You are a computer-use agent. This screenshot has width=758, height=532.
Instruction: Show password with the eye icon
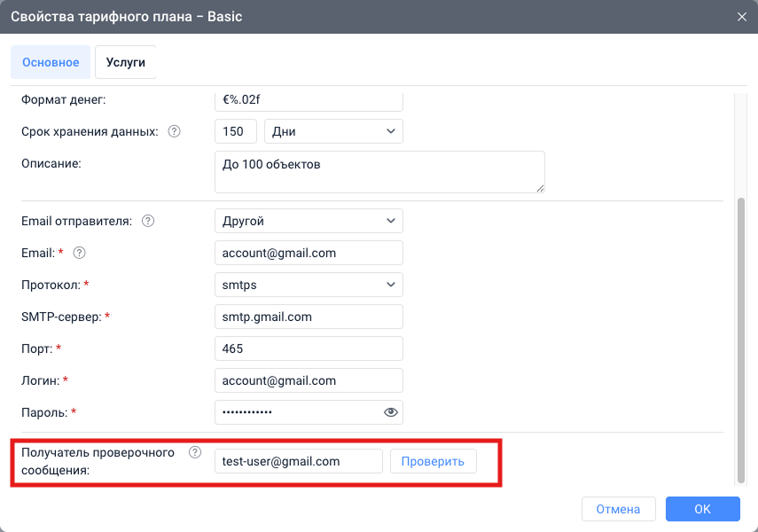point(391,412)
